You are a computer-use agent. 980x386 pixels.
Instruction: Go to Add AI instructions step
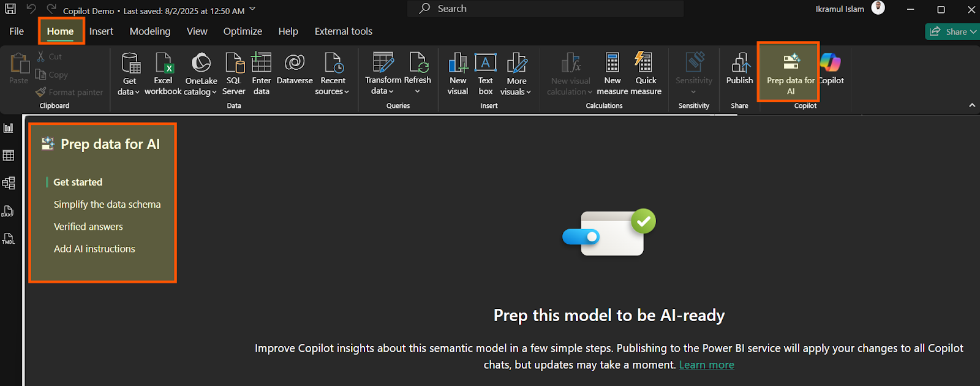click(94, 249)
